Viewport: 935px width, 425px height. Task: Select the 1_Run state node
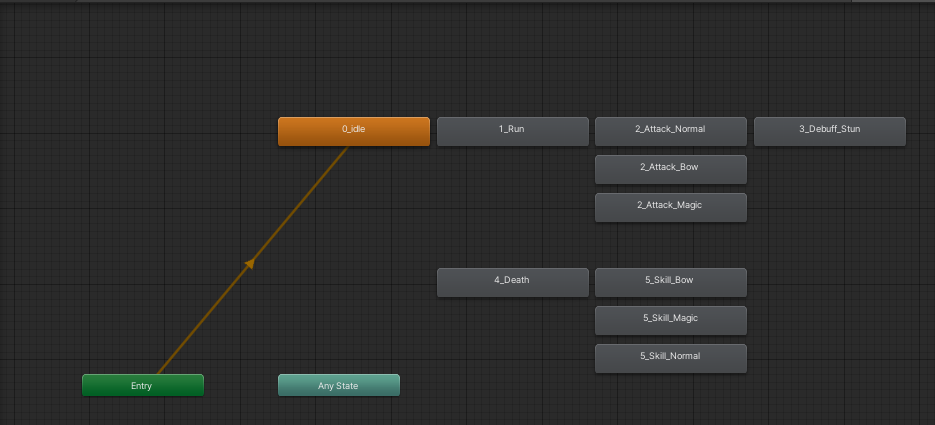tap(512, 132)
